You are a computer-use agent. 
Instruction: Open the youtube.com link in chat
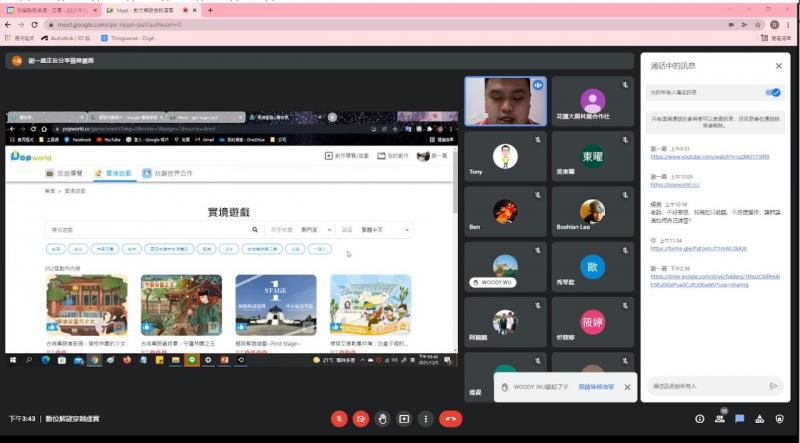710,157
